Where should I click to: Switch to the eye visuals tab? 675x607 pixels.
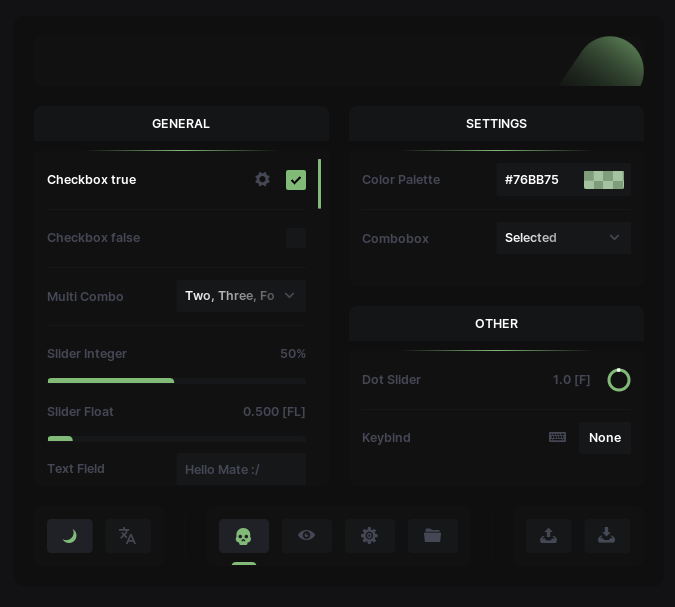pyautogui.click(x=307, y=536)
